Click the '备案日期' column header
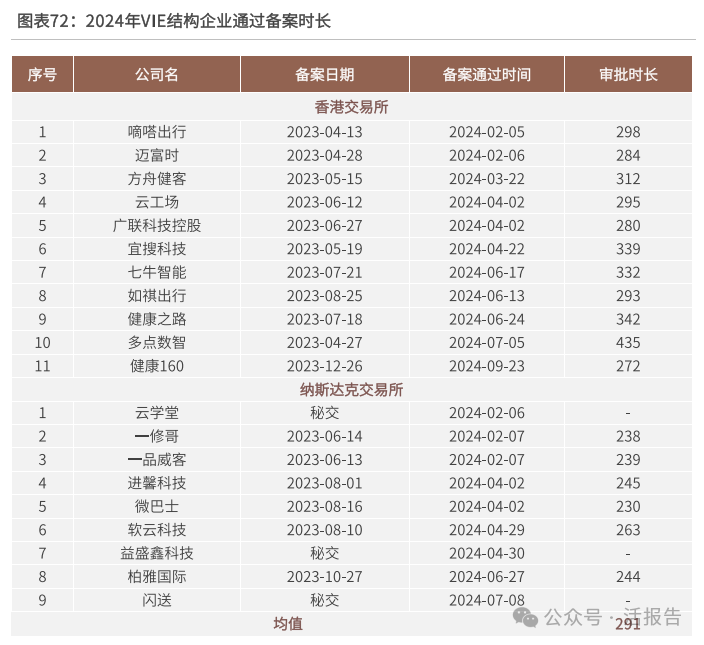This screenshot has width=704, height=645. 325,75
